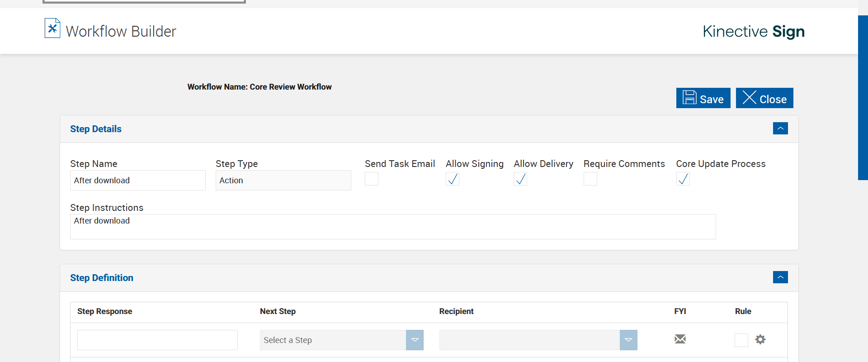Click the Step Response text field

click(157, 340)
